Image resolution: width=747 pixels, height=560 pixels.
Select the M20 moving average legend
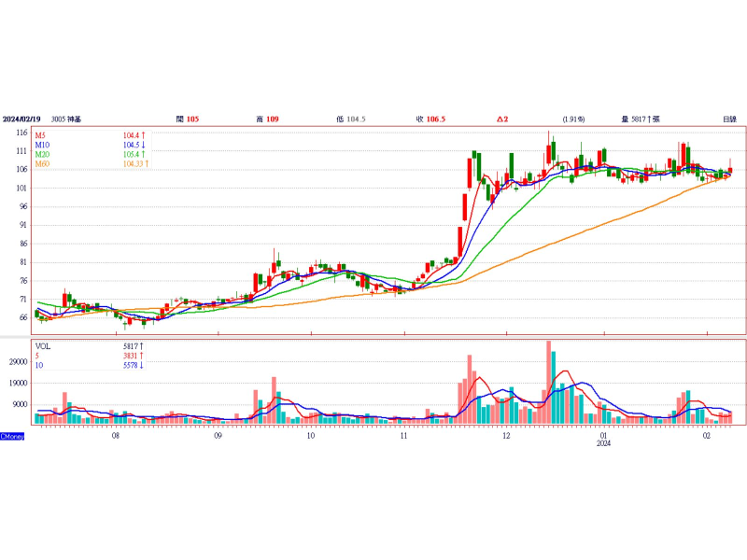click(x=43, y=155)
